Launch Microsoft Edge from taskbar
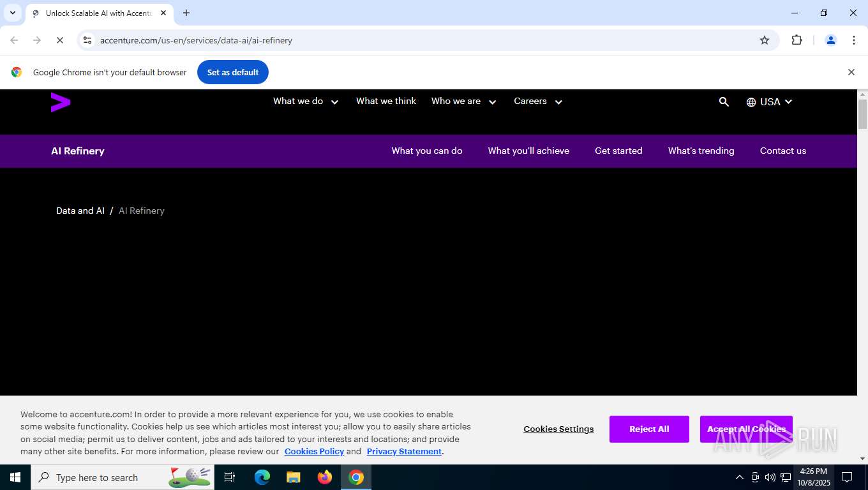The image size is (868, 490). coord(262,477)
